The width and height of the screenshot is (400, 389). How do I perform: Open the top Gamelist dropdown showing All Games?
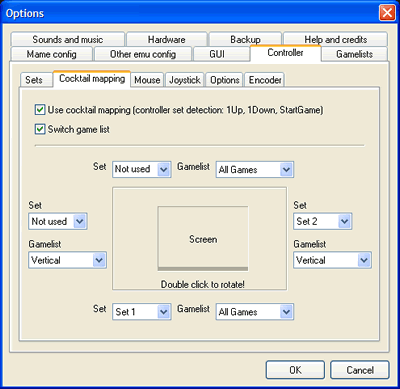[255, 170]
